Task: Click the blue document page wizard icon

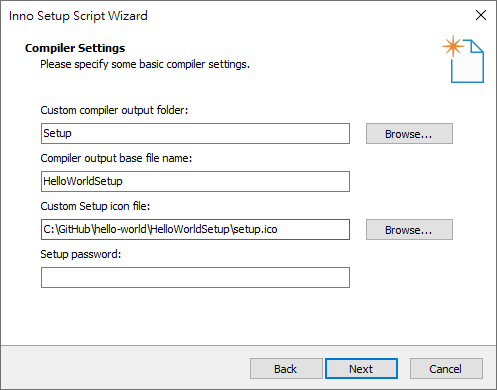Action: point(467,61)
